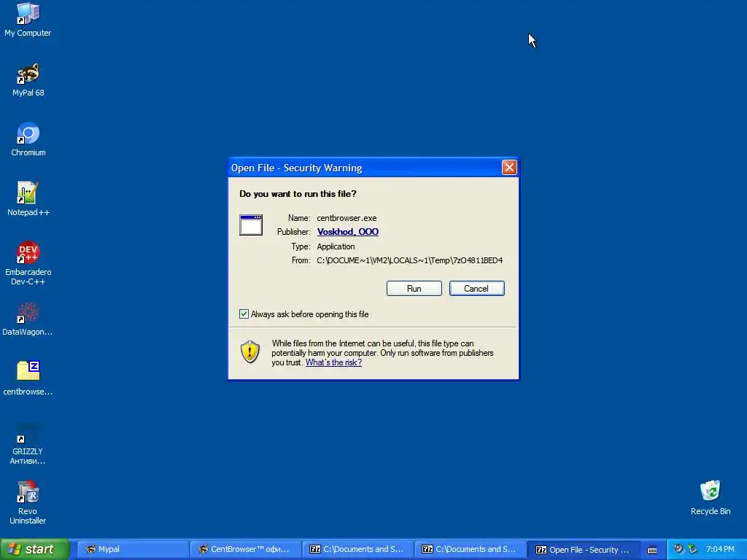Open the My Computer desktop icon
747x560 pixels.
pos(28,20)
